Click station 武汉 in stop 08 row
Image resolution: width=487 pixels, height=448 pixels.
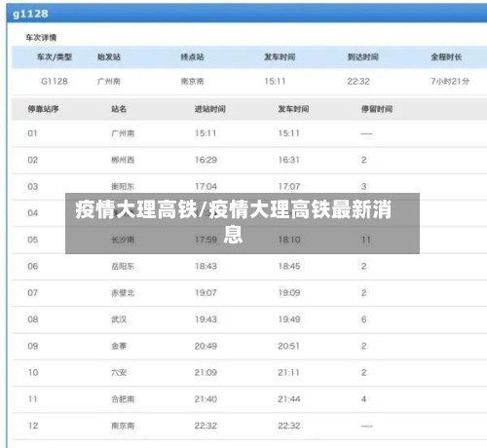(x=119, y=319)
